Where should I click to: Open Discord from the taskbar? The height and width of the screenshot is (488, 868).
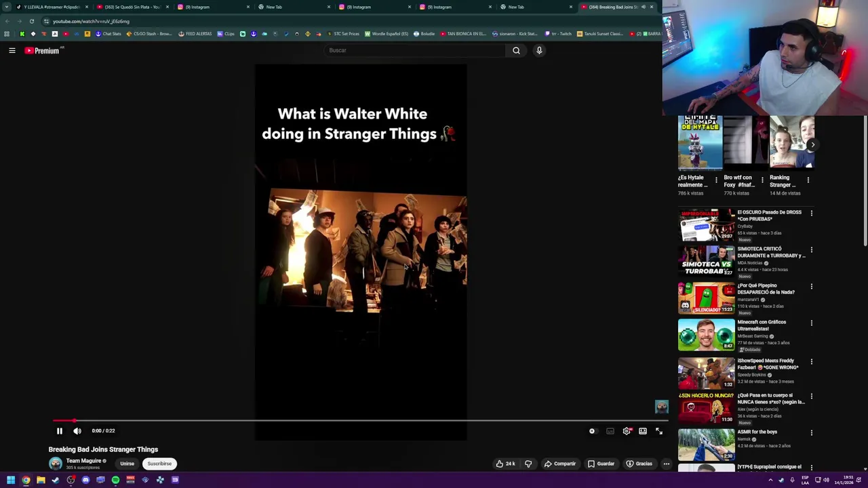[x=85, y=480]
